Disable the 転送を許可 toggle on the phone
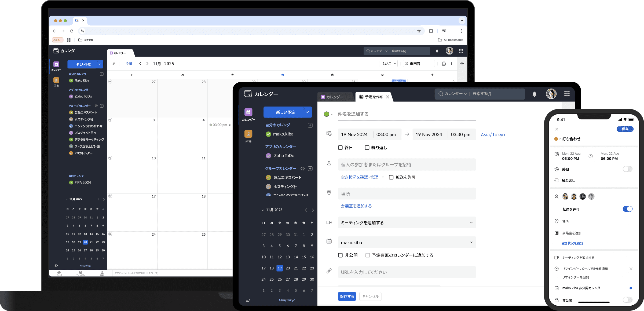Viewport: 644px width, 311px height. [x=628, y=209]
